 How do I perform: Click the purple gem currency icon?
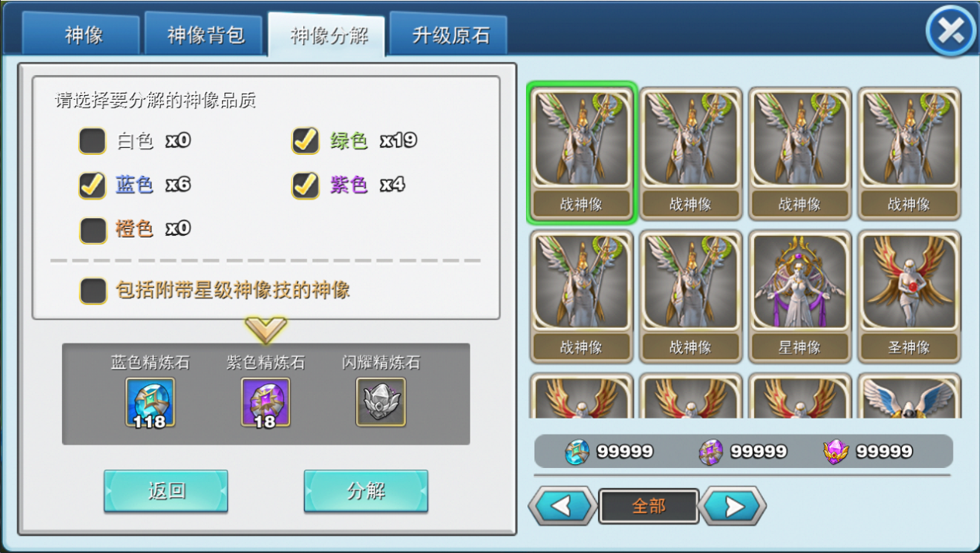point(837,451)
